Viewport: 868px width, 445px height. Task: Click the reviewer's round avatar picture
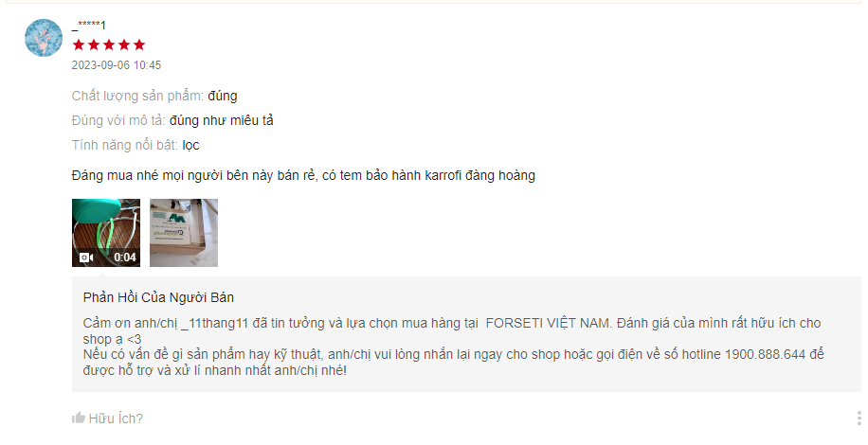(44, 38)
